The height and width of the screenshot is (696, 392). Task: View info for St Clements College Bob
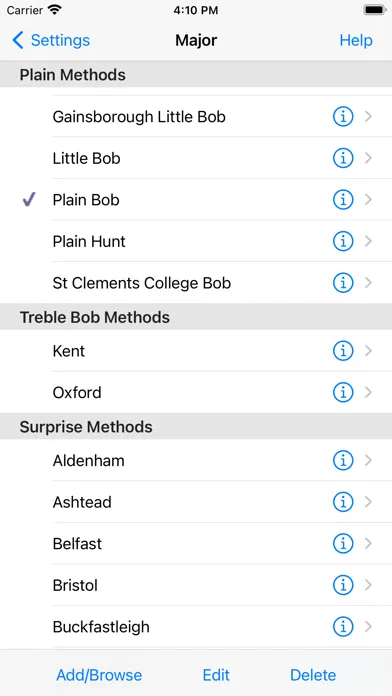pos(343,283)
